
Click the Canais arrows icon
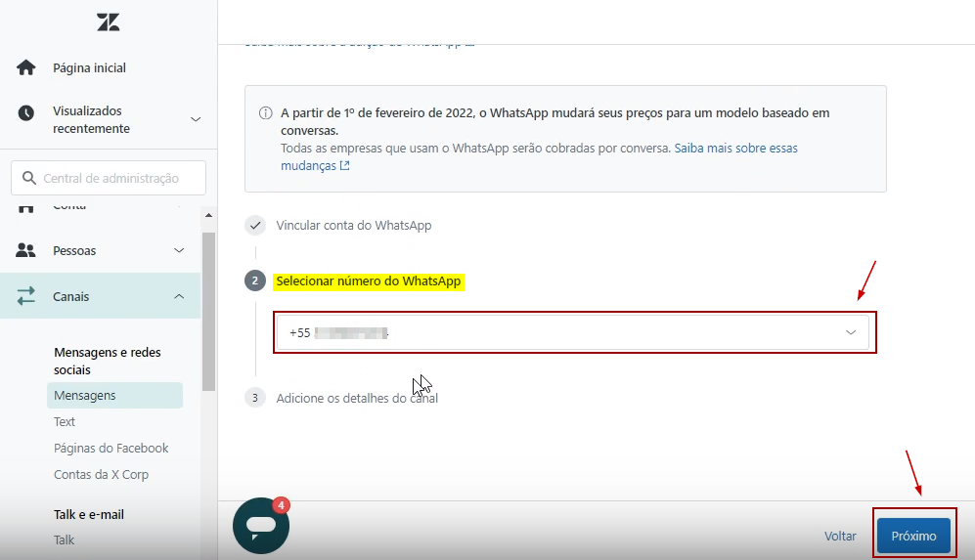(26, 296)
